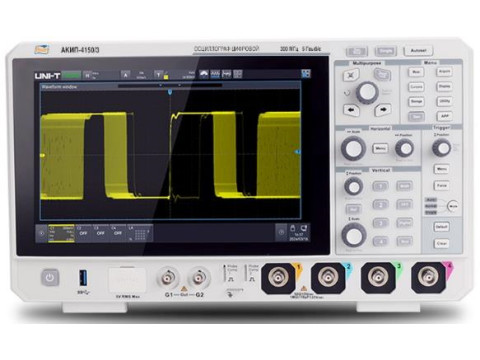
Task: Tap the round icon left of C1 box
Action: point(42,233)
